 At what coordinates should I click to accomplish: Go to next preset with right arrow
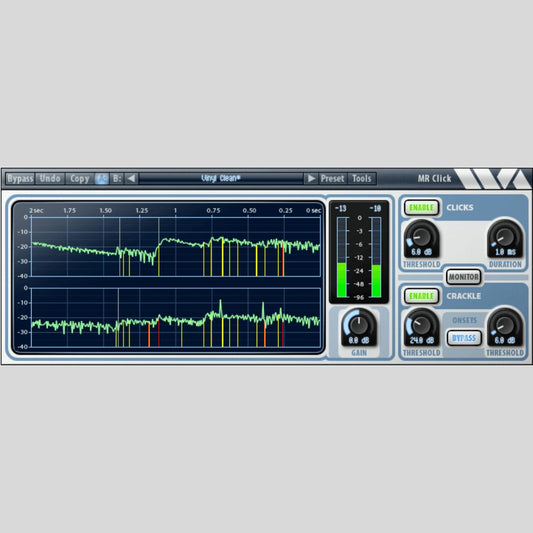[311, 178]
